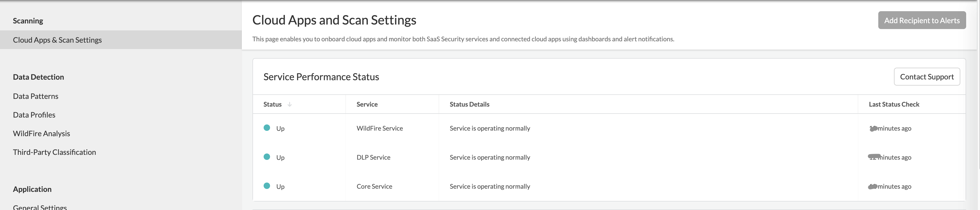The height and width of the screenshot is (210, 980).
Task: Open General Settings under Application
Action: pyautogui.click(x=40, y=207)
